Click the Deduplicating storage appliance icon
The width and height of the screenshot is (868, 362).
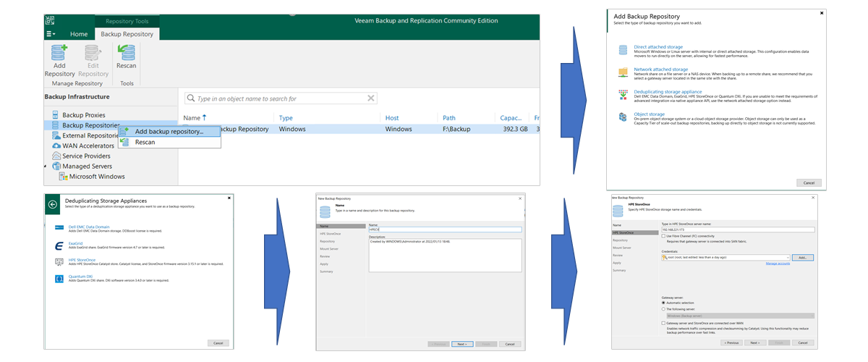[x=623, y=95]
